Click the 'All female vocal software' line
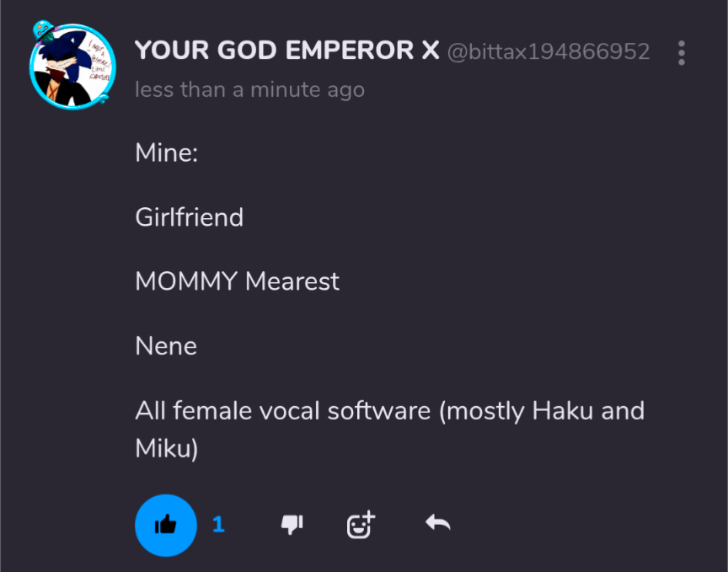 (283, 410)
